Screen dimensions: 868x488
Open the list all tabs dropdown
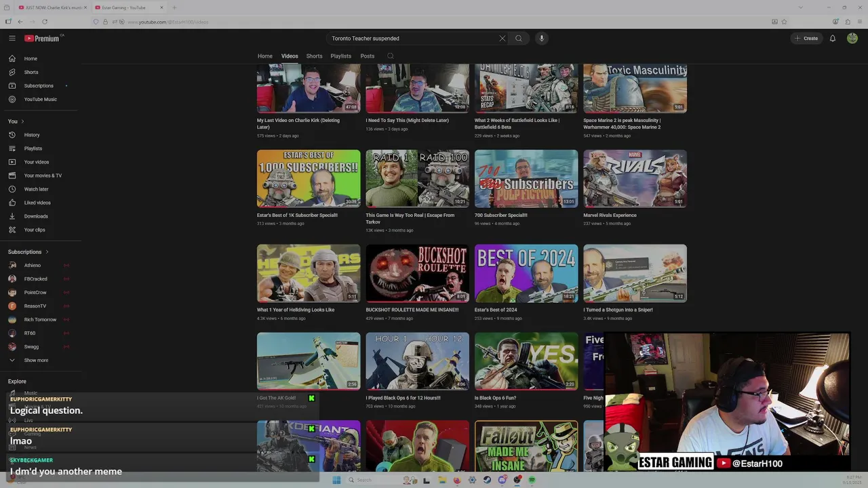[x=801, y=7]
